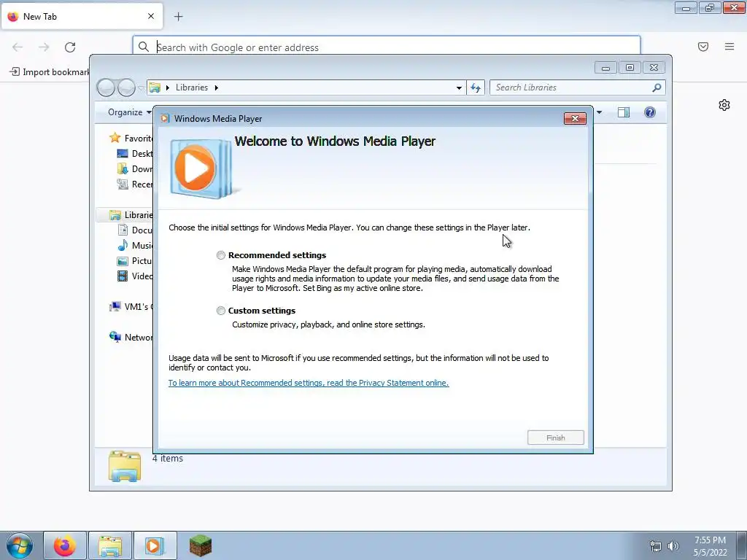Open the Organize menu in Explorer

pyautogui.click(x=129, y=112)
